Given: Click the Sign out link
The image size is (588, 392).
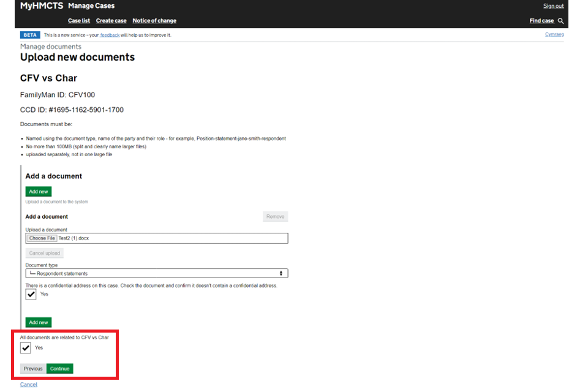Looking at the screenshot, I should [x=553, y=6].
